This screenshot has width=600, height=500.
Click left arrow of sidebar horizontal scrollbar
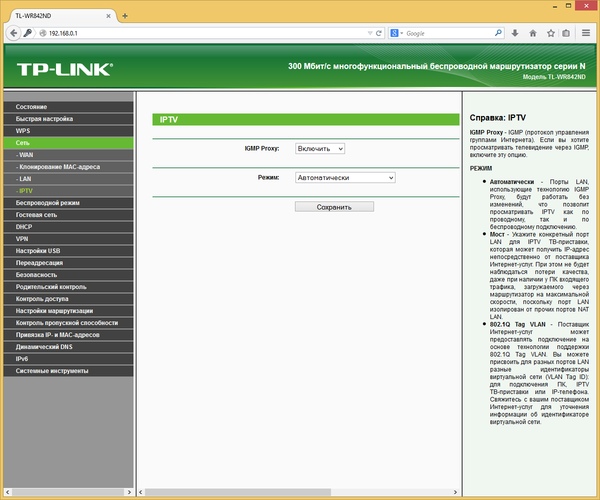[8, 492]
